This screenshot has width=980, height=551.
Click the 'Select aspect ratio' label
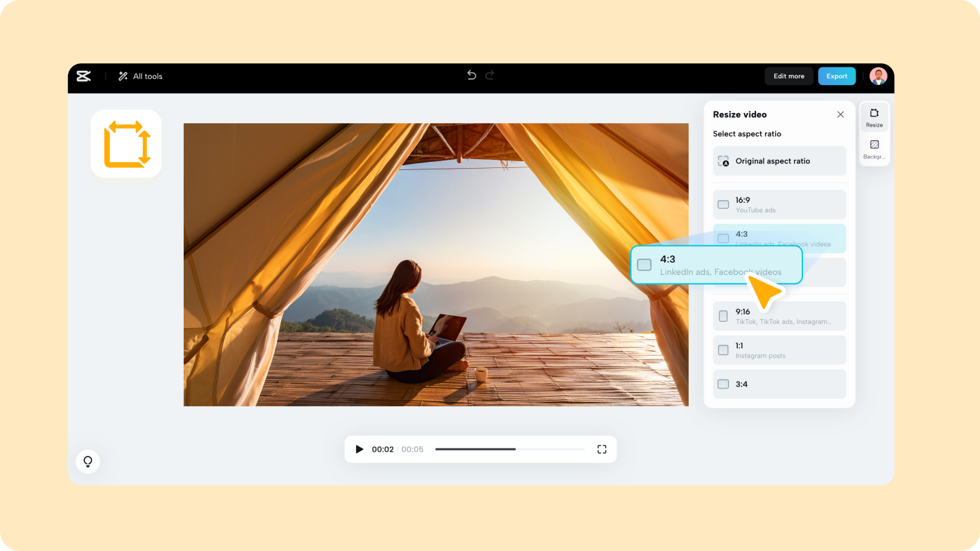(x=747, y=134)
